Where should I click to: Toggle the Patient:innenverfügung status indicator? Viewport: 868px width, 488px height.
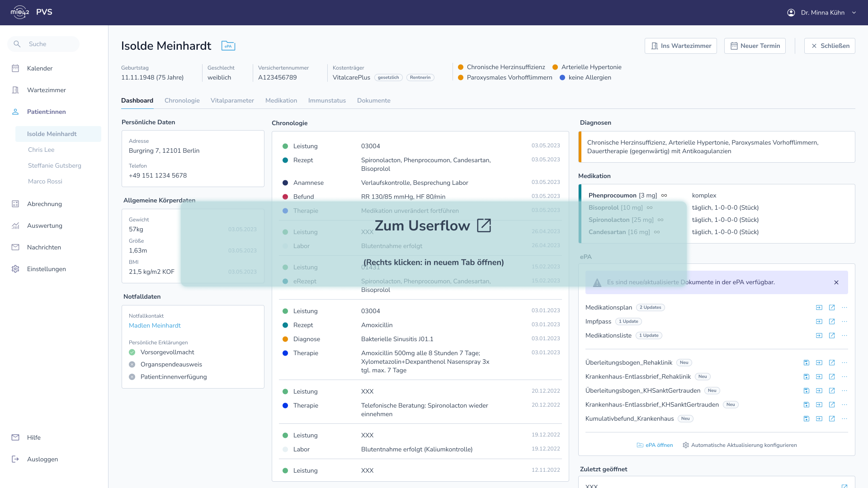[132, 377]
